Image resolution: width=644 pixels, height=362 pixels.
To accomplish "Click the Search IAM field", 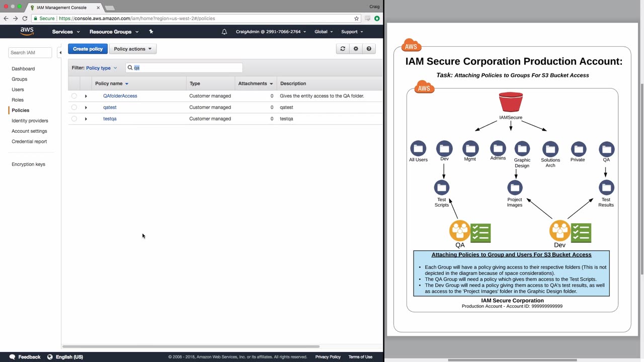I will (30, 52).
